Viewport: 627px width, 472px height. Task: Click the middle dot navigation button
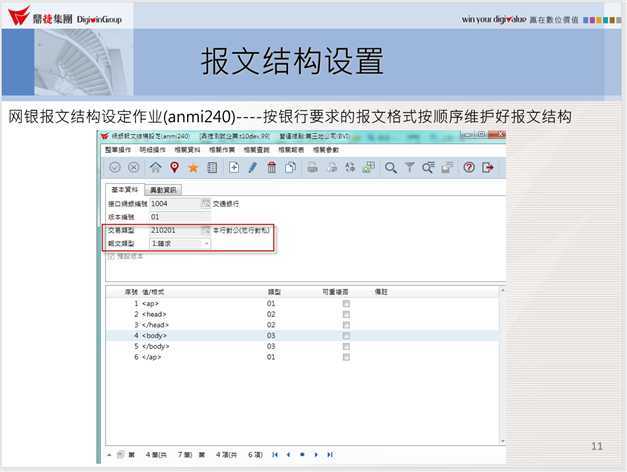[302, 454]
